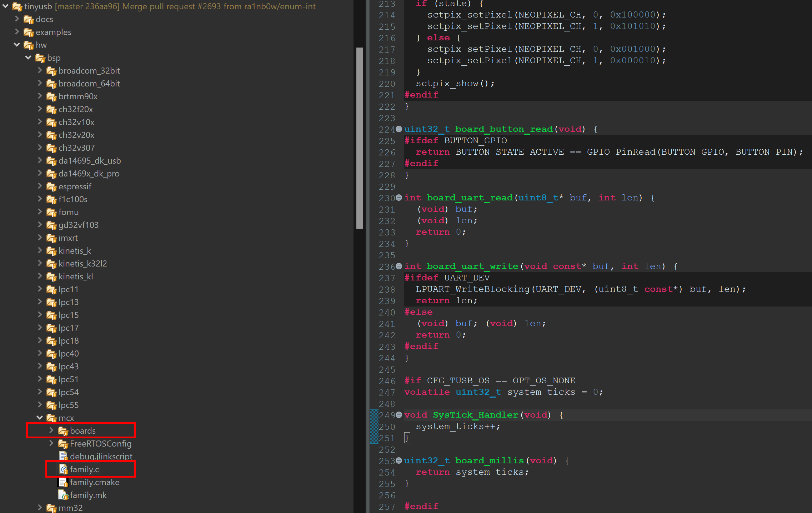This screenshot has width=812, height=513.
Task: Fold the board_button_read function at line 224
Action: click(x=399, y=129)
